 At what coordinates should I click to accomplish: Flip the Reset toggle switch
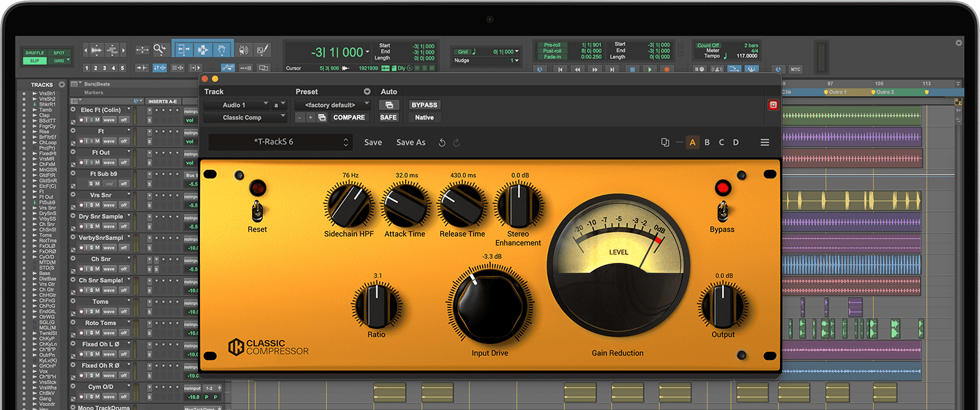pos(257,211)
